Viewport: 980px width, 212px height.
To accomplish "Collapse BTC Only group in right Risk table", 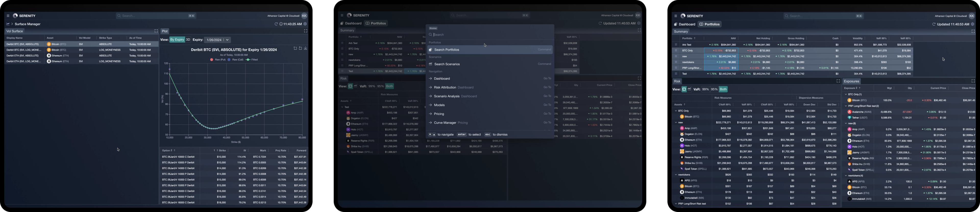I will click(x=676, y=111).
